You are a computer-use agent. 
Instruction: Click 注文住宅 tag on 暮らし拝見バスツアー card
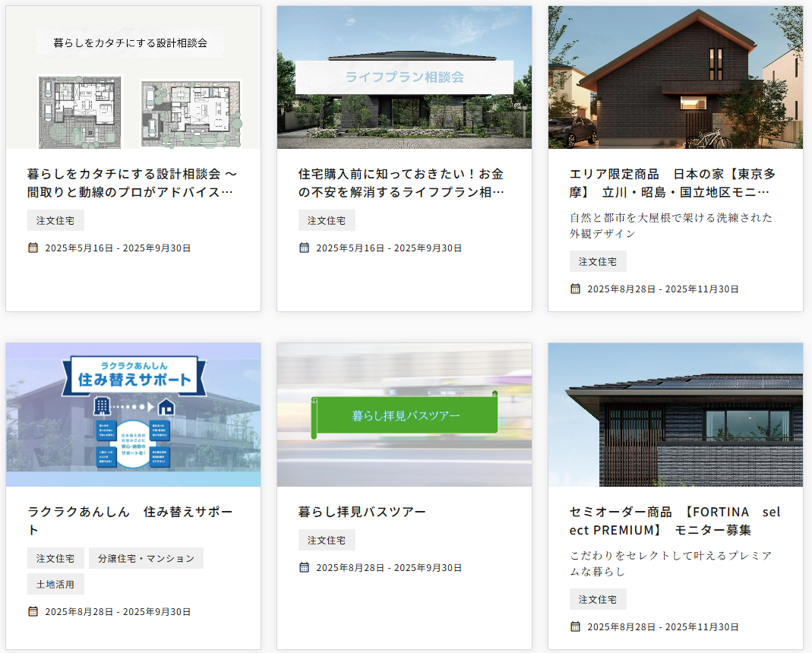327,540
